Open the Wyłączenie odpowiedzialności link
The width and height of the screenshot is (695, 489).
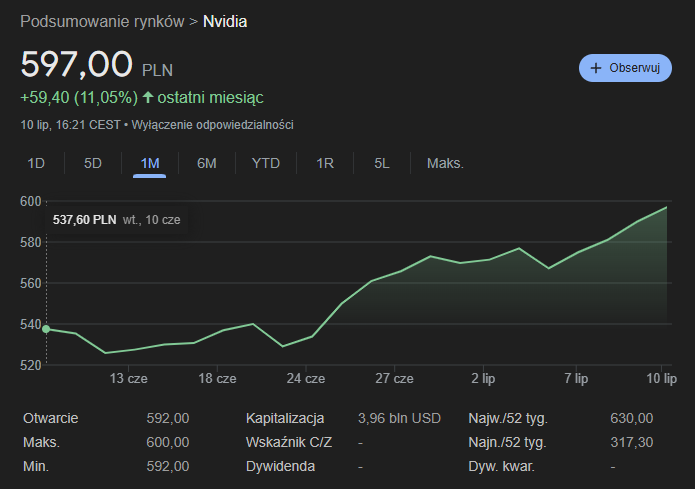pyautogui.click(x=211, y=125)
